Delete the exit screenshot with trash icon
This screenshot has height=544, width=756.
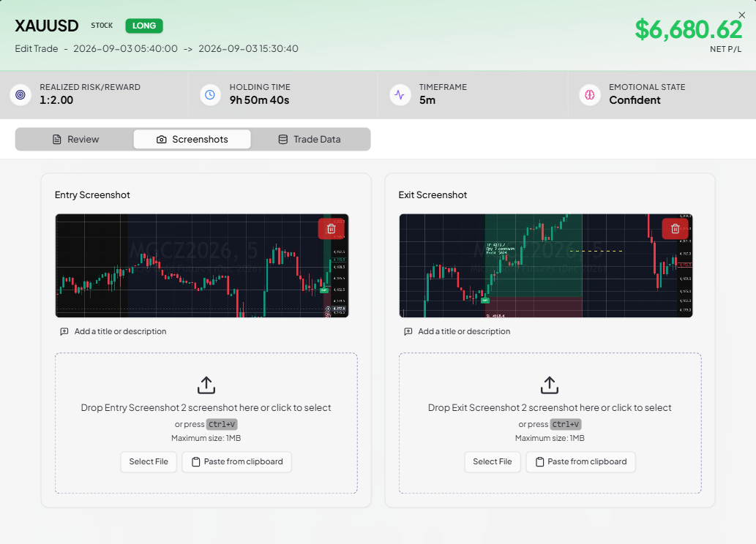pyautogui.click(x=675, y=228)
